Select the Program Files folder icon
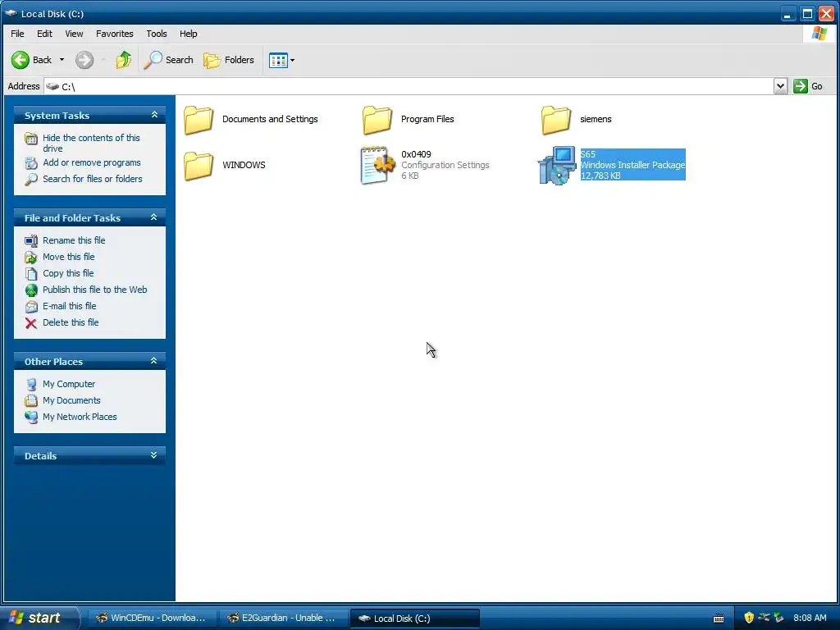840x630 pixels. pyautogui.click(x=377, y=119)
